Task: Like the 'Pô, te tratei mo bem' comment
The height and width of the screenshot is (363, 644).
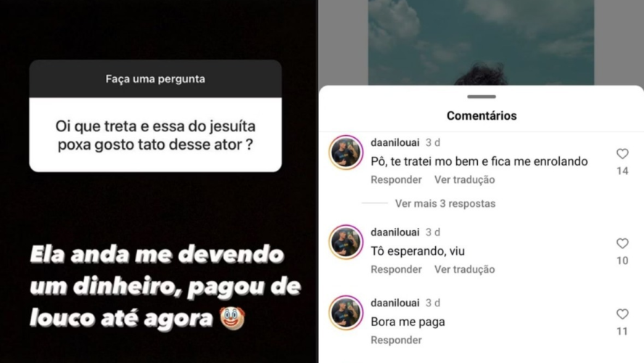Action: click(622, 154)
